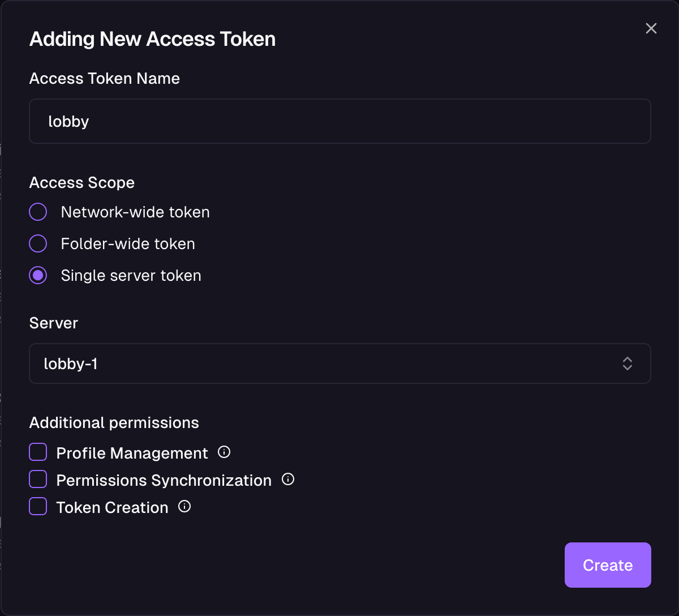Image resolution: width=679 pixels, height=616 pixels.
Task: View info about Permissions Synchronization
Action: click(x=288, y=479)
